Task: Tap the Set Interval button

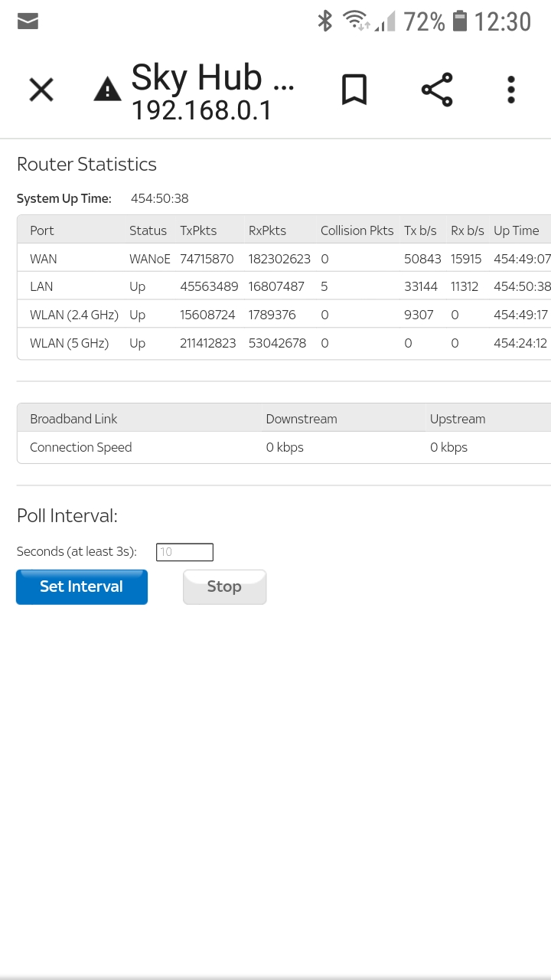Action: [82, 586]
